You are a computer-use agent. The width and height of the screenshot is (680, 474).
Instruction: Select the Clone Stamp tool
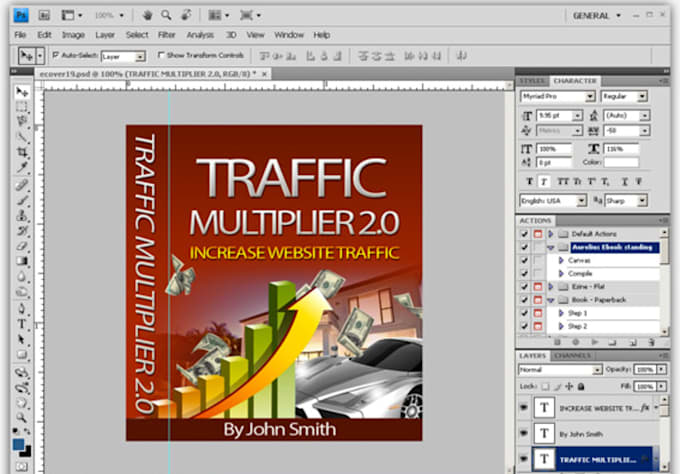(21, 216)
